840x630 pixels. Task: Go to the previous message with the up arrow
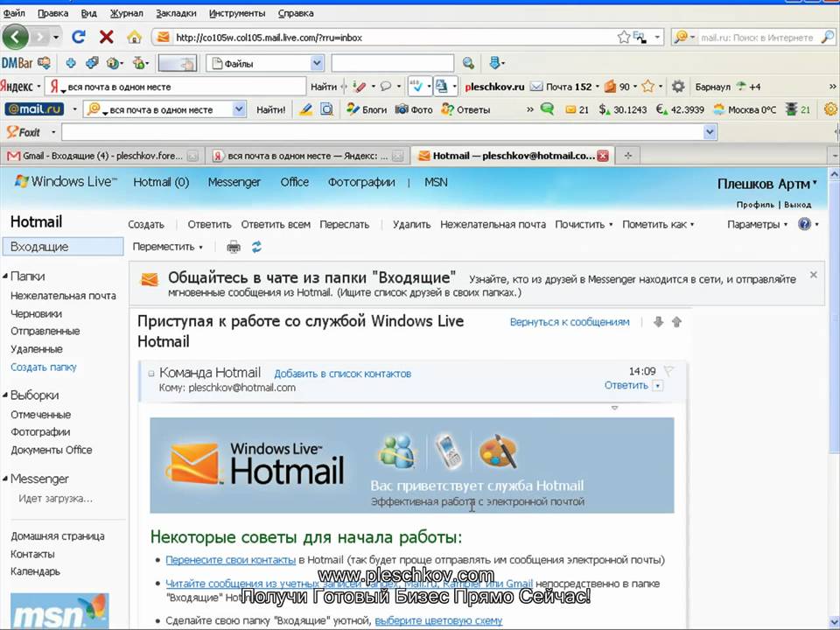[676, 322]
